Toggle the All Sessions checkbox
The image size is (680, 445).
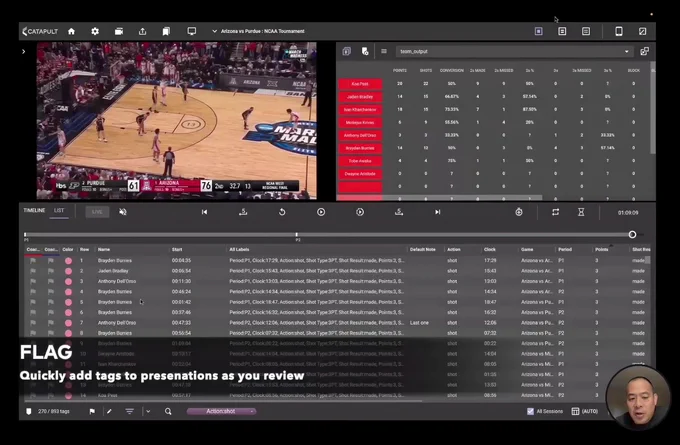(530, 411)
